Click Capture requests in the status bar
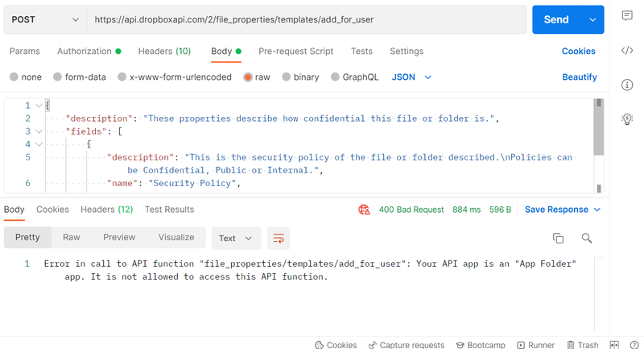This screenshot has width=644, height=349. pyautogui.click(x=407, y=345)
